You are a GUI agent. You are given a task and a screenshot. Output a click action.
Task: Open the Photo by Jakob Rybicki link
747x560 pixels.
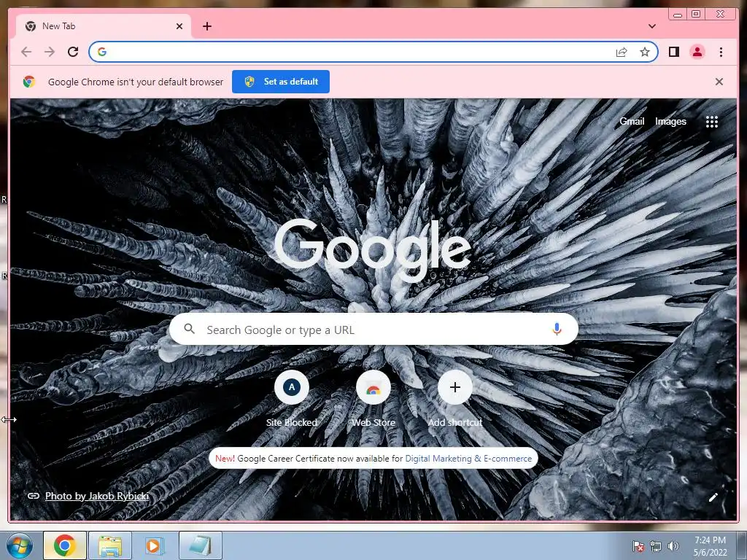[97, 496]
